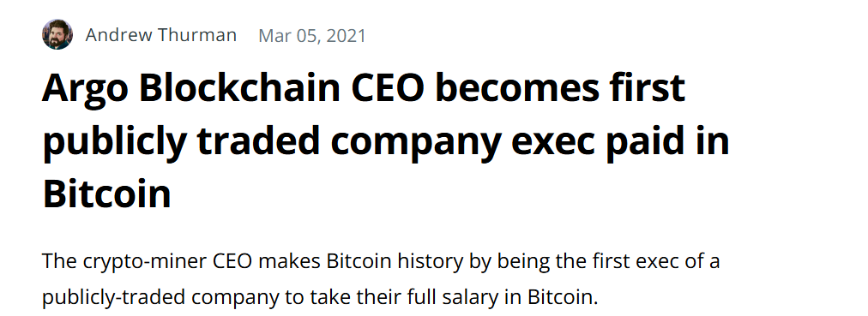Click the Mar 05, 2021 publish date
This screenshot has width=868, height=316.
[x=312, y=36]
